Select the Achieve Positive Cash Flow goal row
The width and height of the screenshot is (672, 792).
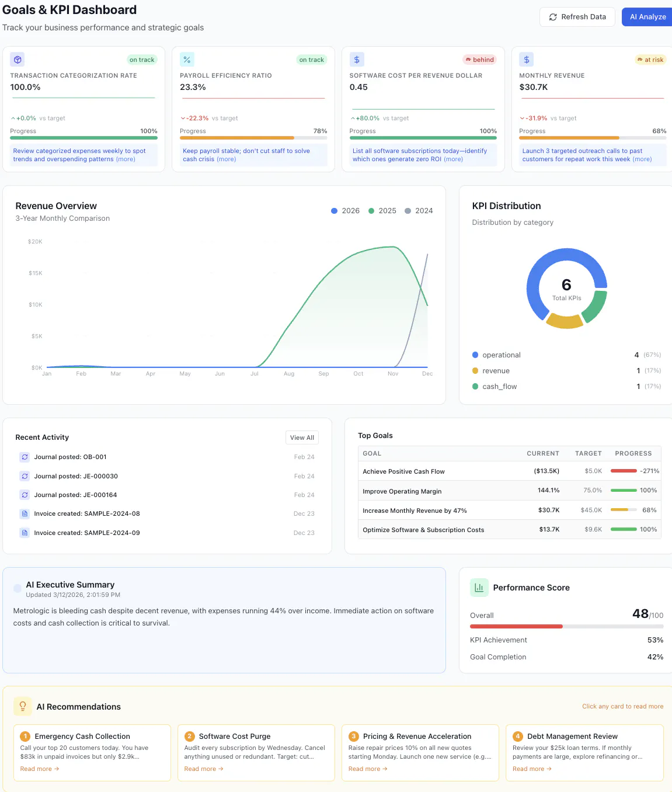(x=510, y=471)
